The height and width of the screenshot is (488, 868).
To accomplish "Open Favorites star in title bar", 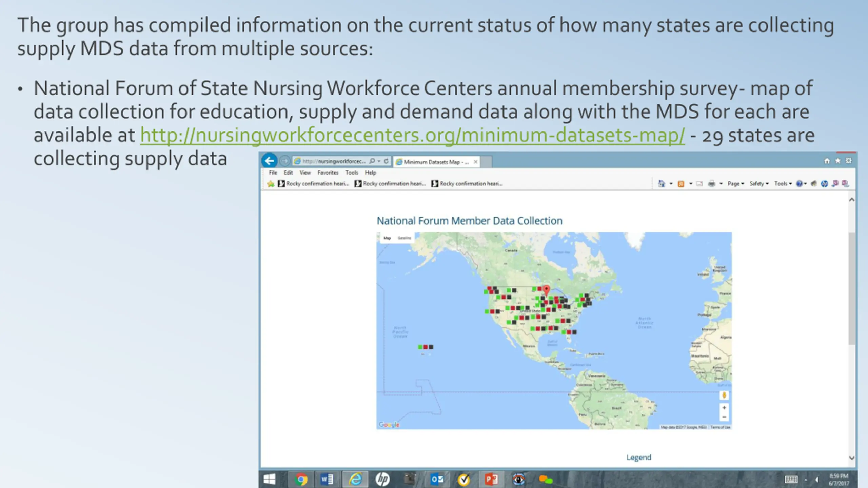I will coord(838,161).
